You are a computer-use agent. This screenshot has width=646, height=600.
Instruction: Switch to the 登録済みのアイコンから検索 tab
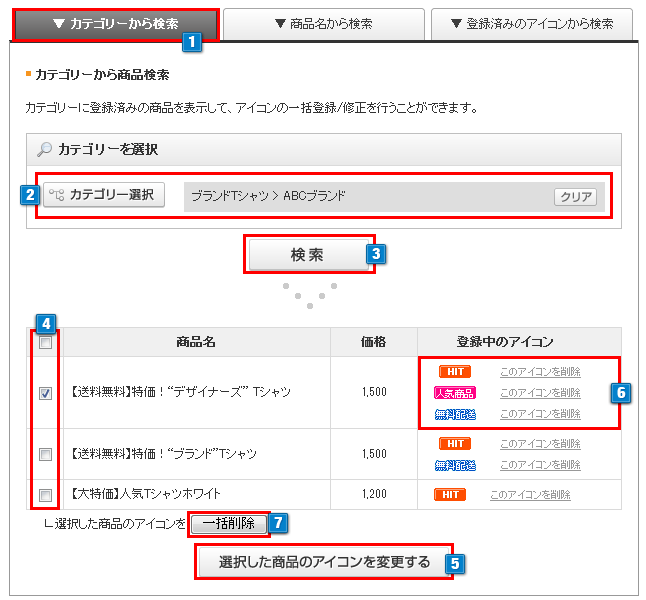(x=532, y=24)
